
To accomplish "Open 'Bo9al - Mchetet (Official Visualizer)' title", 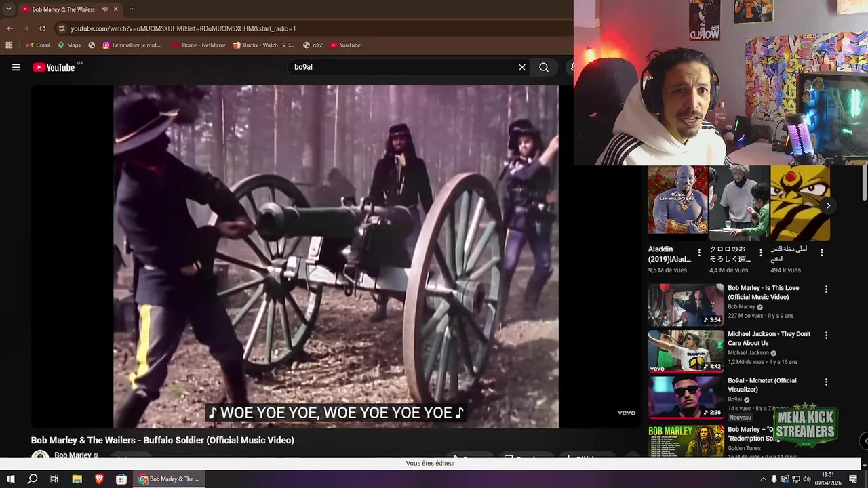I will pos(762,384).
